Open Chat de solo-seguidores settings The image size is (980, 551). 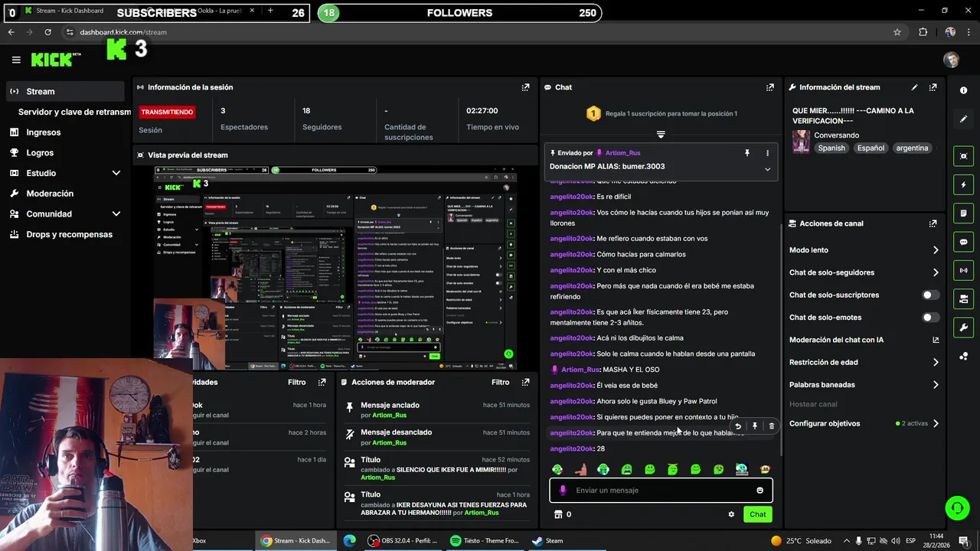pyautogui.click(x=864, y=272)
